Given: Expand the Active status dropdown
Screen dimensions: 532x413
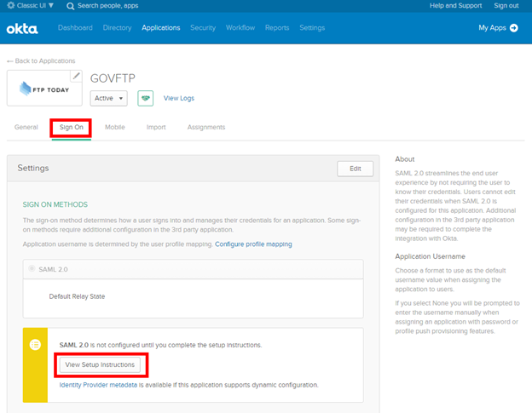Looking at the screenshot, I should 108,98.
